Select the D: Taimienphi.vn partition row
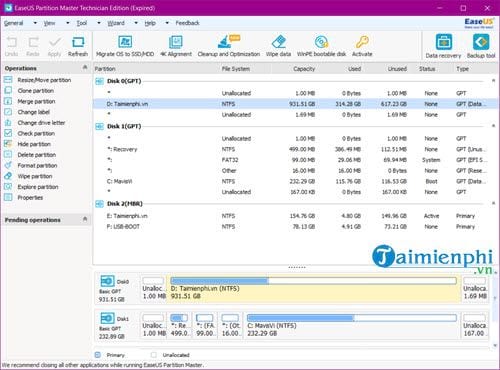 tap(295, 104)
